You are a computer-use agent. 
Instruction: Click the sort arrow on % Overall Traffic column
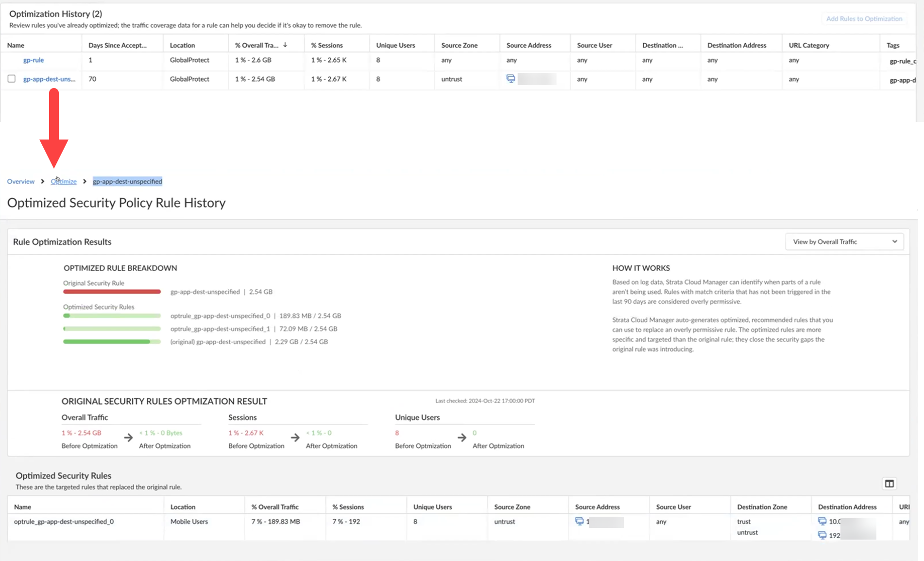[285, 45]
